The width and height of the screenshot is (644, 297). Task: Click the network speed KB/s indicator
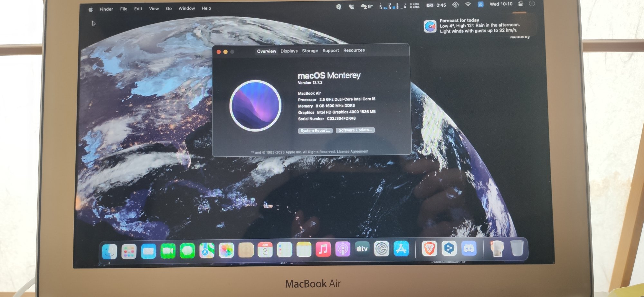click(415, 5)
